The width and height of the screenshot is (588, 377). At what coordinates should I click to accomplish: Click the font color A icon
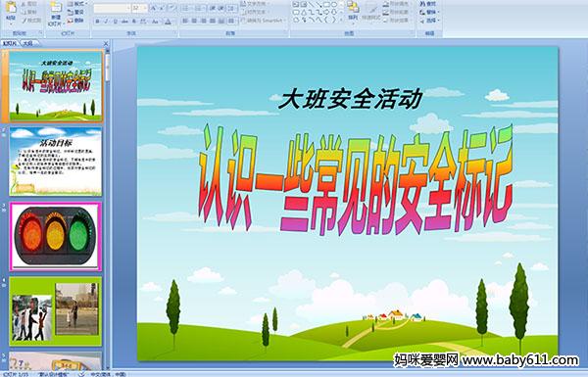click(168, 22)
